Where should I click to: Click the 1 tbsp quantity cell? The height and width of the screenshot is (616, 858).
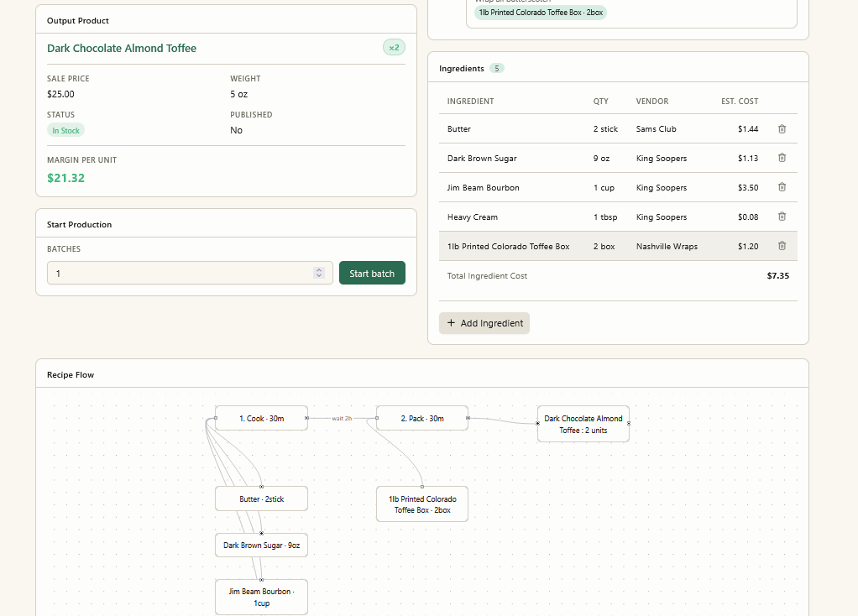coord(605,217)
